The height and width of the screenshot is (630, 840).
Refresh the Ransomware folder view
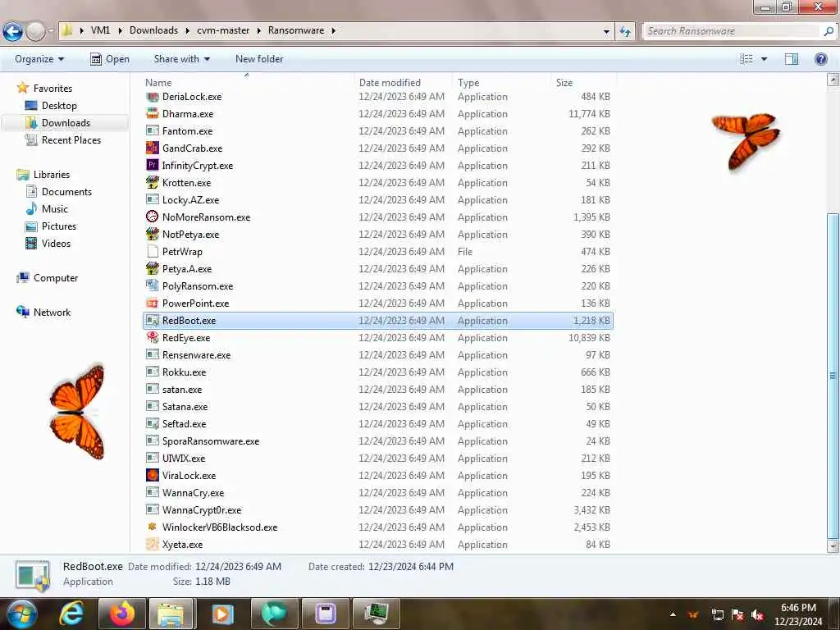click(624, 31)
